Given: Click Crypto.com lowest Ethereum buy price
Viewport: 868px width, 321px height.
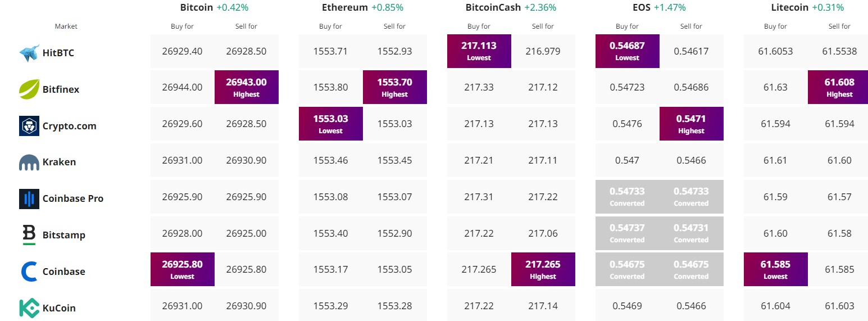Looking at the screenshot, I should [331, 124].
